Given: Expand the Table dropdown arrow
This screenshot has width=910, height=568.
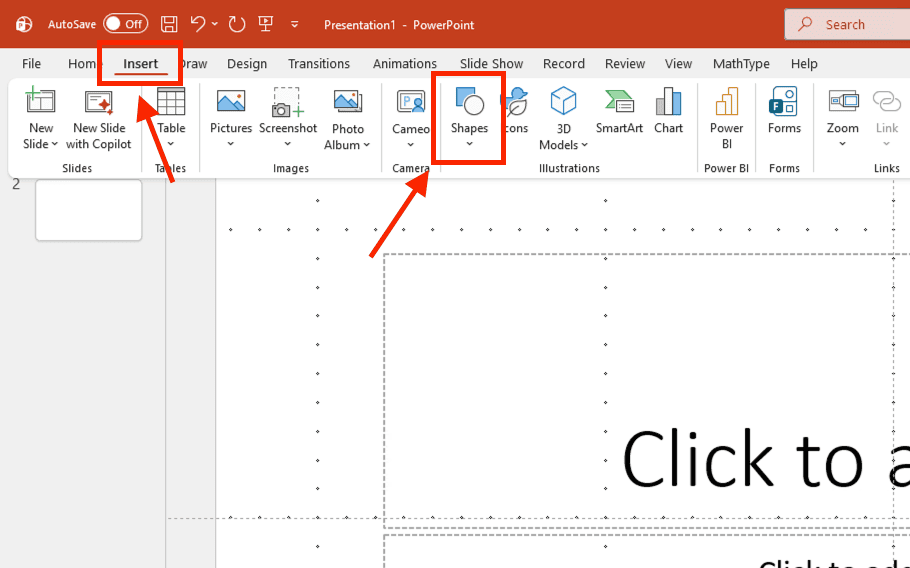Looking at the screenshot, I should 171,144.
